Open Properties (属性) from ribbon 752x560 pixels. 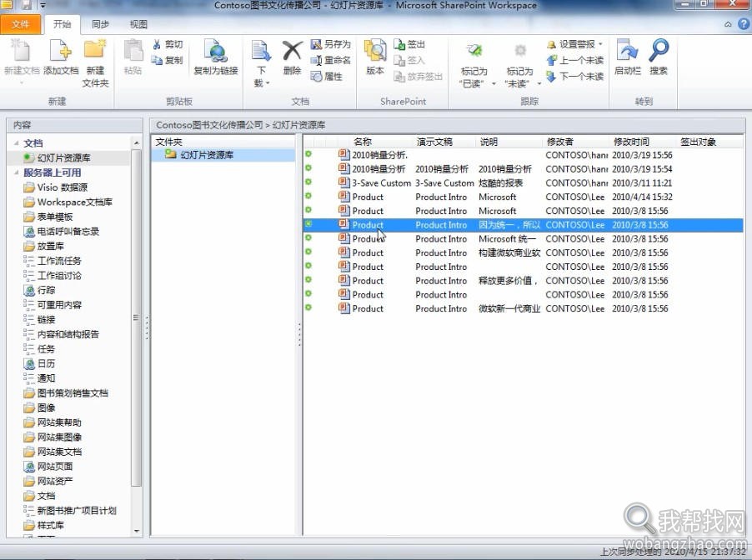click(x=327, y=76)
